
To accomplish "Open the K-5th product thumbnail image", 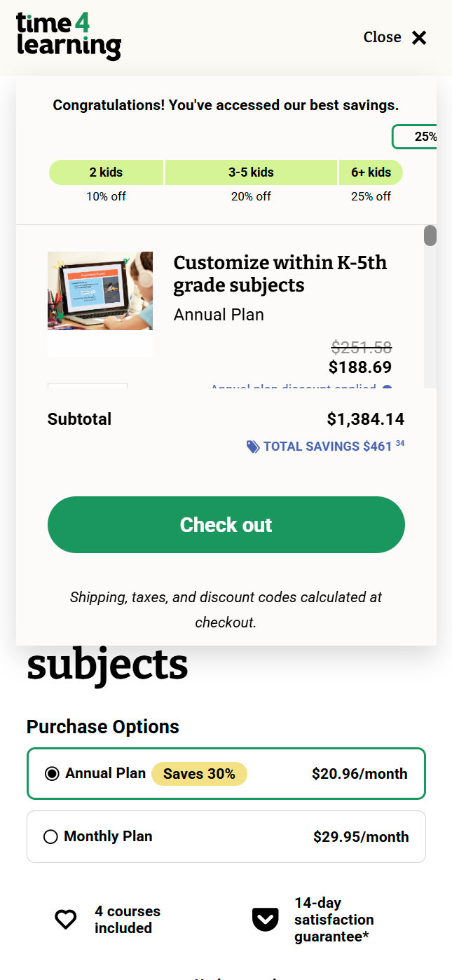I will pyautogui.click(x=100, y=291).
